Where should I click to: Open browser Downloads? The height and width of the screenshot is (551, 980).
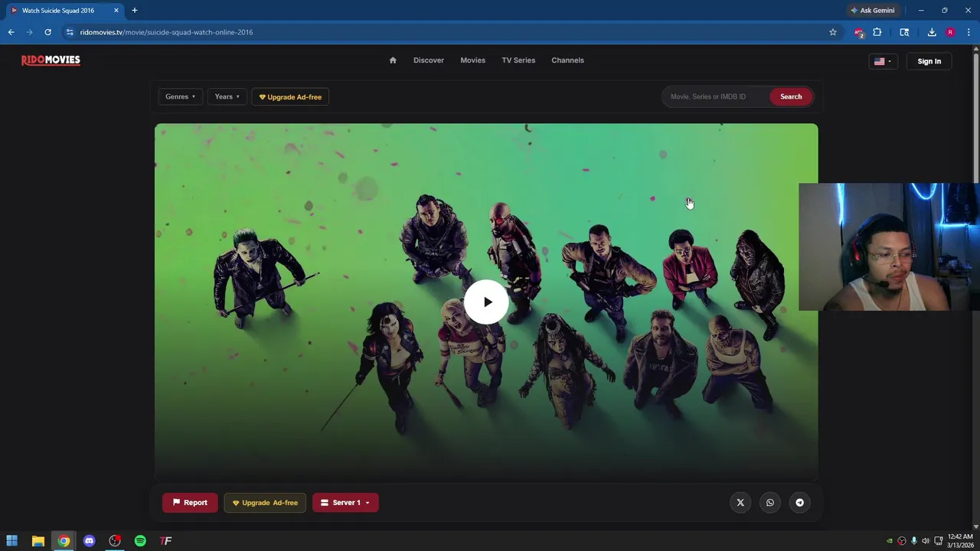pyautogui.click(x=932, y=32)
